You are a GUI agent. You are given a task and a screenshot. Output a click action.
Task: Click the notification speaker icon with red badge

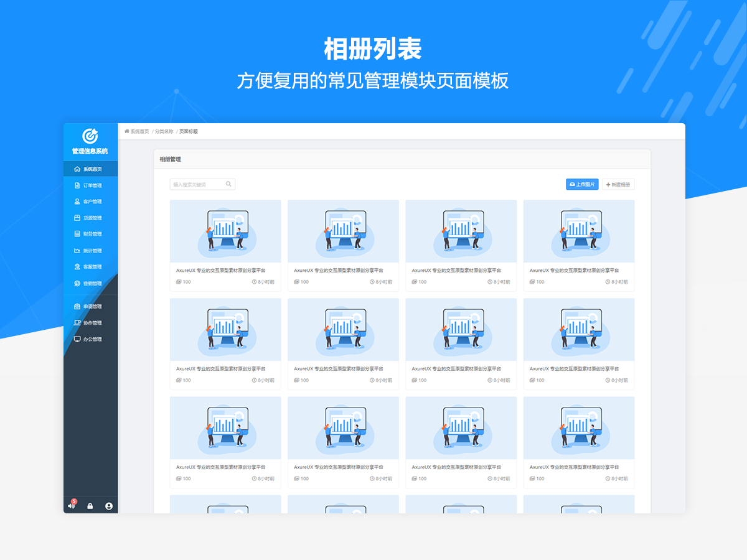72,506
